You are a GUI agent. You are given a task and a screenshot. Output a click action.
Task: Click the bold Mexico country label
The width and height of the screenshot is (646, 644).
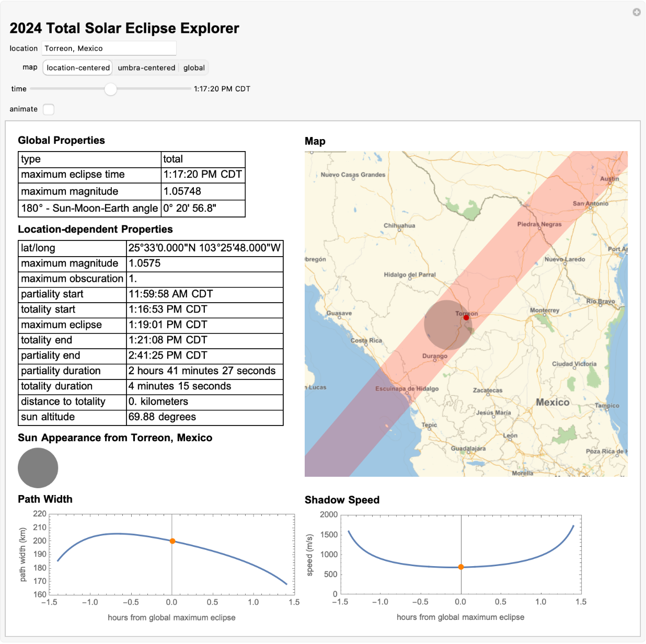point(552,402)
